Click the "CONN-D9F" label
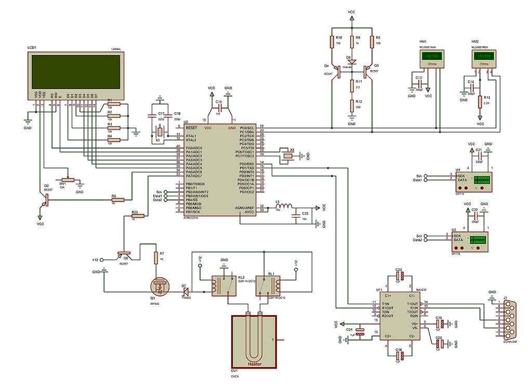532x392 pixels. click(510, 342)
